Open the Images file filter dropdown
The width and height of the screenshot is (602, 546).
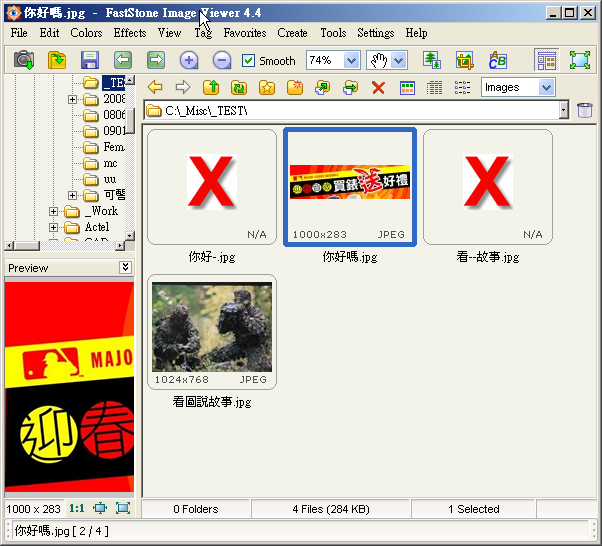(x=546, y=87)
